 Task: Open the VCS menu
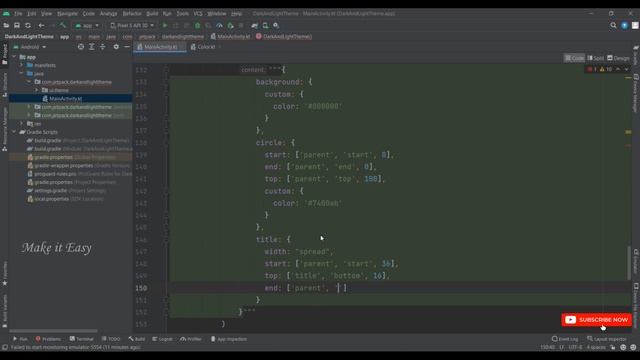coord(198,13)
